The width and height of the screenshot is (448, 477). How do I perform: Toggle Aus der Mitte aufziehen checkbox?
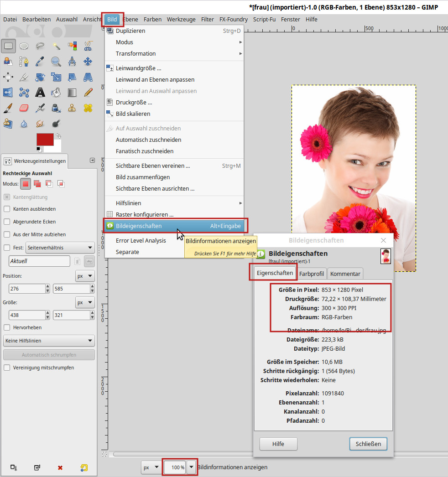pyautogui.click(x=7, y=234)
